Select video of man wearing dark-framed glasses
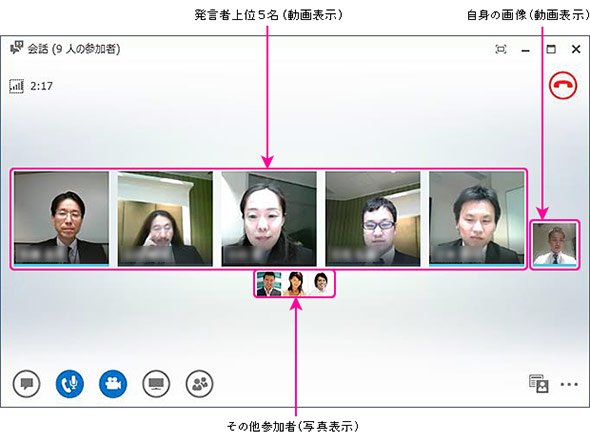Screen dimensions: 590x443 [x=373, y=219]
